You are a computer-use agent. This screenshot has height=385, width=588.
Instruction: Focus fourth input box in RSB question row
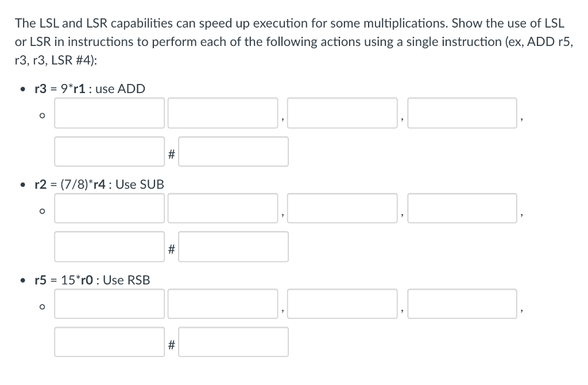coord(462,303)
